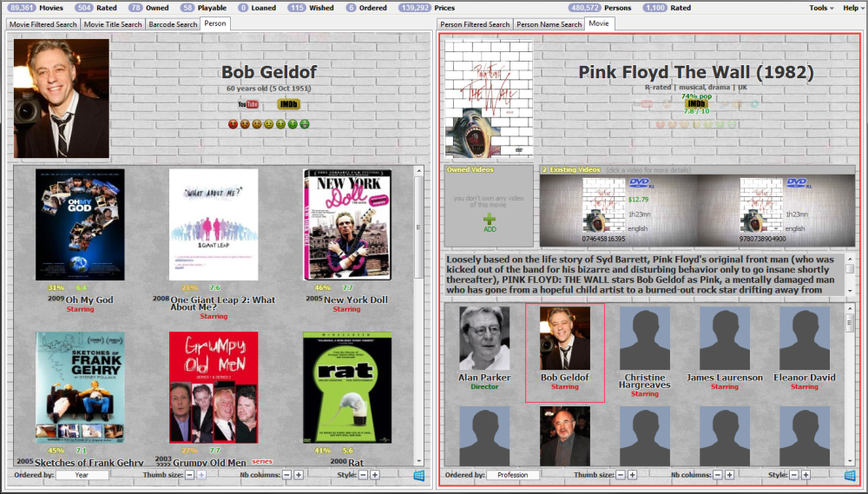Select Christine Hargreaves cast placeholder
Image resolution: width=868 pixels, height=494 pixels.
click(644, 339)
